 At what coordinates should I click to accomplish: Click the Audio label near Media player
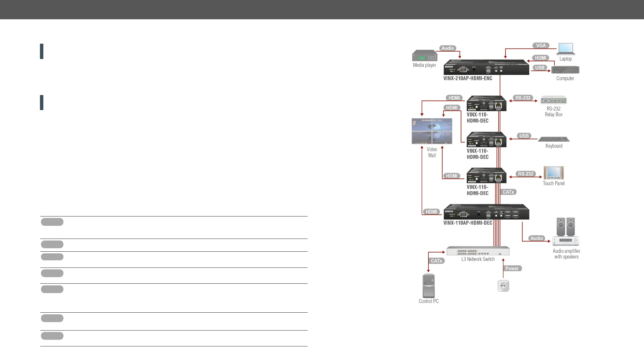tap(448, 48)
